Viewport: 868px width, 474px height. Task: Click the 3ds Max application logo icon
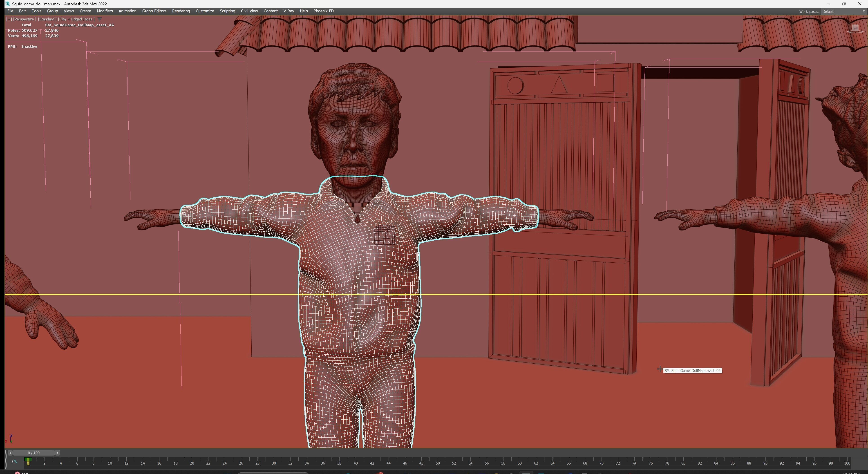tap(7, 4)
